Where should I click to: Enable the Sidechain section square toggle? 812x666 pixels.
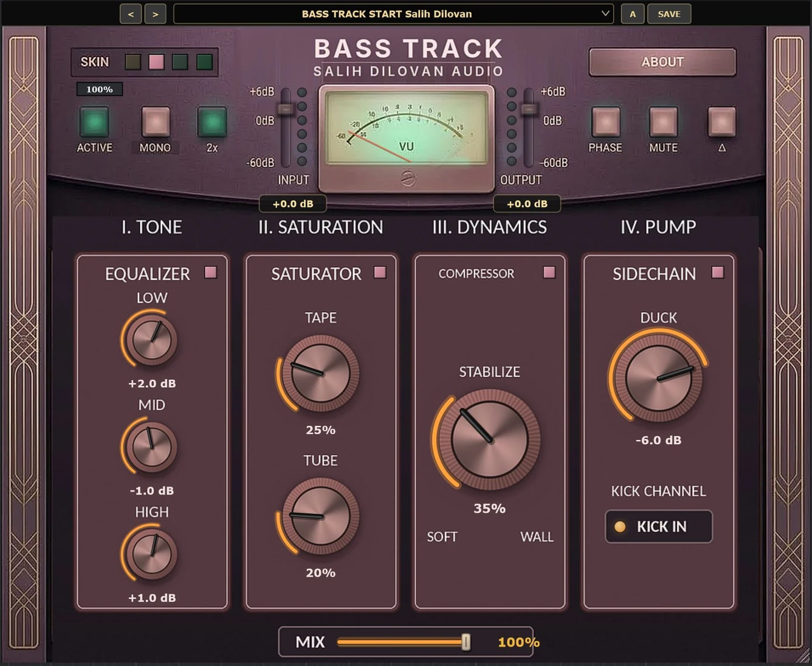(718, 272)
